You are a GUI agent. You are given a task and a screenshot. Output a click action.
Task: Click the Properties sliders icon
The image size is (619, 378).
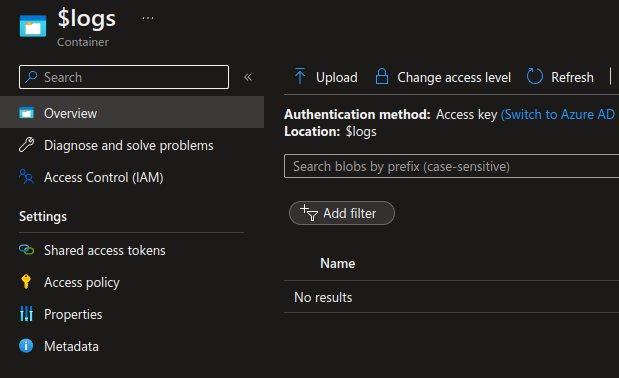26,314
